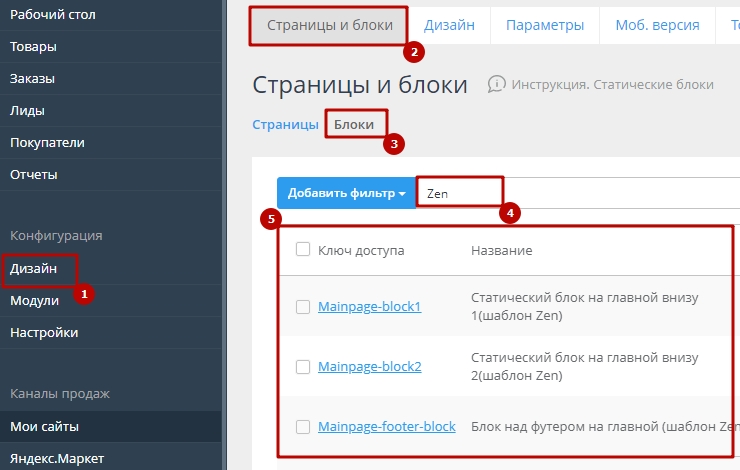Toggle the select-all checkbox in table header

303,250
